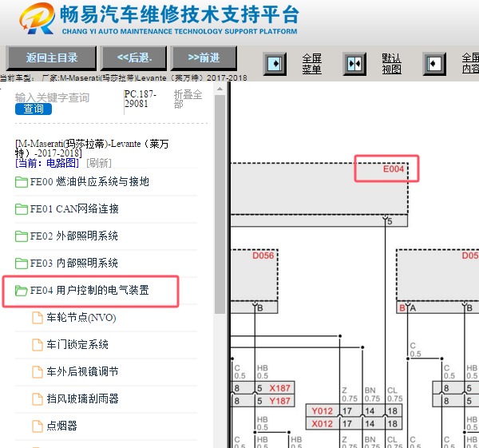This screenshot has height=448, width=479.
Task: Click the 全屏菜单 right-arrow icon
Action: 275,64
